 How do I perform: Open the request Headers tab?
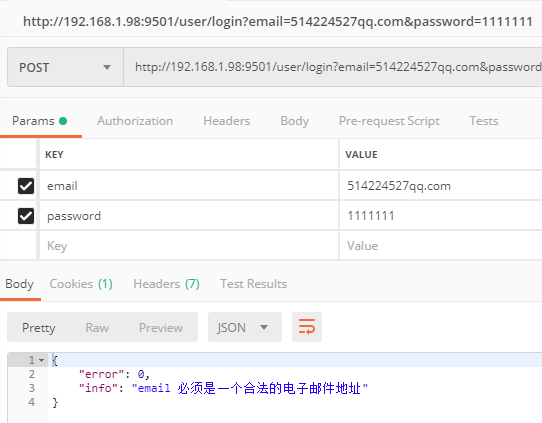pos(227,121)
